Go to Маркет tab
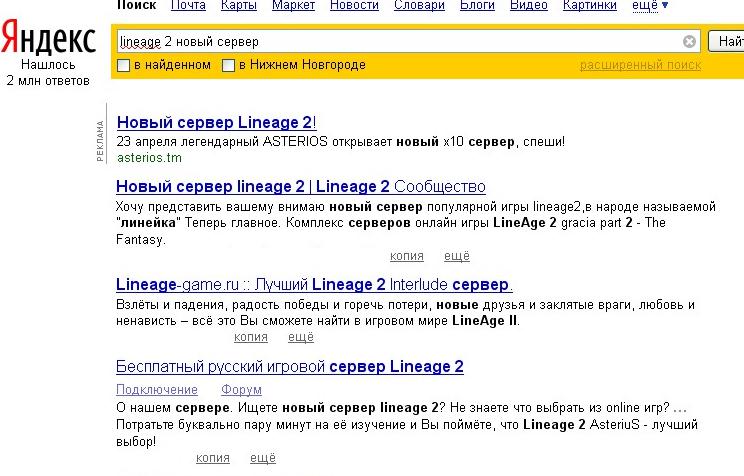 click(293, 5)
